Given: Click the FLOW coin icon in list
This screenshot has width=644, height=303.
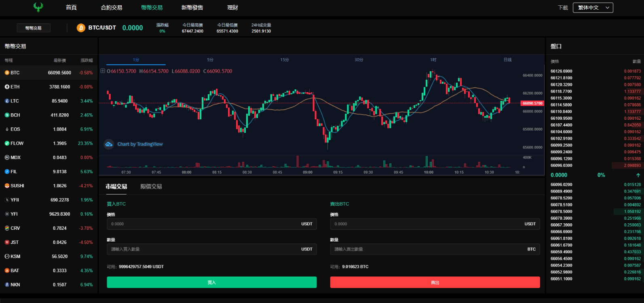Looking at the screenshot, I should pyautogui.click(x=7, y=144).
